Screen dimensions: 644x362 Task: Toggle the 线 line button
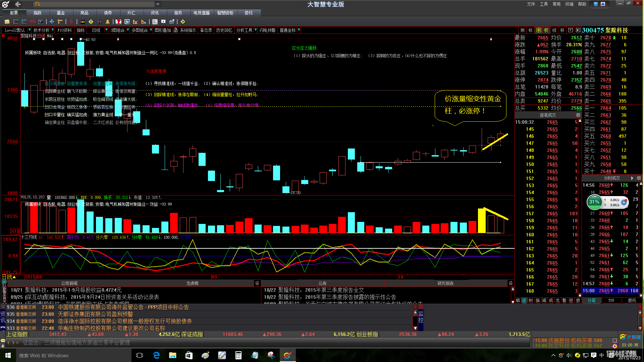(x=554, y=30)
